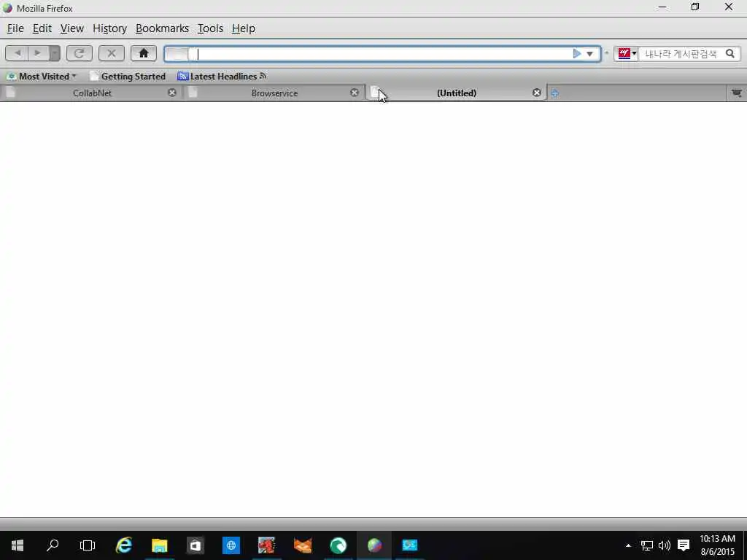Image resolution: width=747 pixels, height=560 pixels.
Task: Click the Back navigation arrow
Action: [18, 53]
